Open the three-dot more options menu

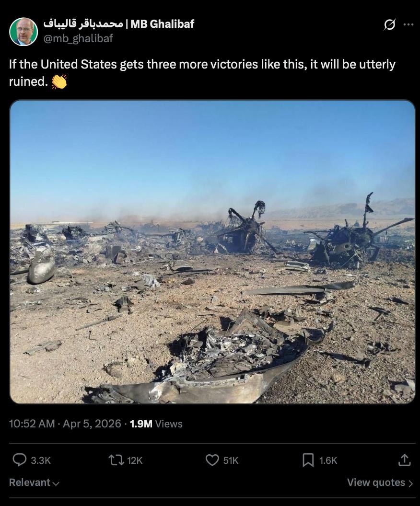(x=408, y=24)
